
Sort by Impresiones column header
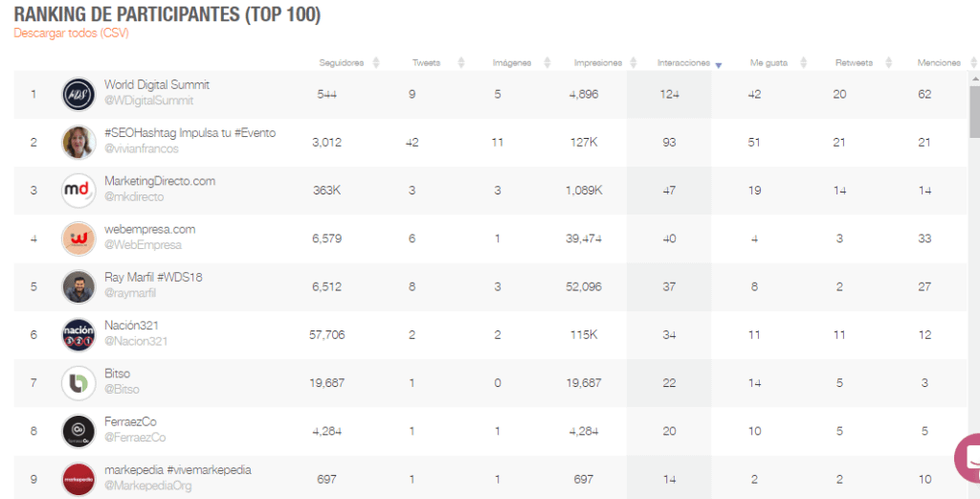pyautogui.click(x=598, y=62)
